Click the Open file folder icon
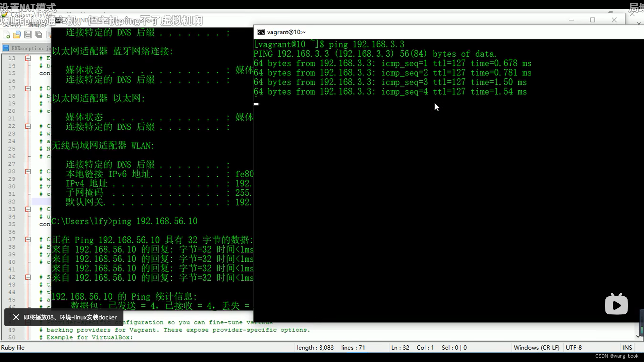The height and width of the screenshot is (362, 644). point(17,35)
